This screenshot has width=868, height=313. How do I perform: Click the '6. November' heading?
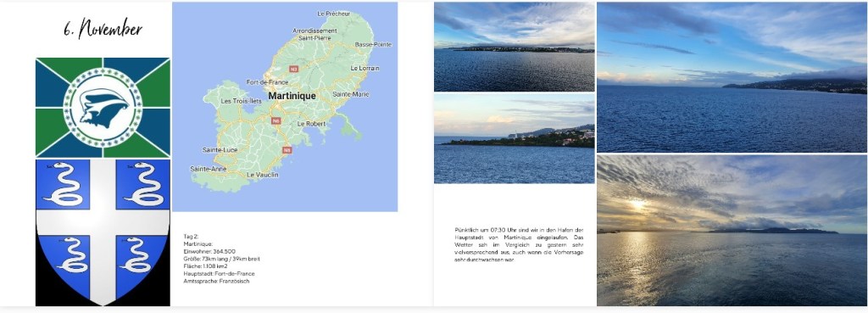point(103,29)
